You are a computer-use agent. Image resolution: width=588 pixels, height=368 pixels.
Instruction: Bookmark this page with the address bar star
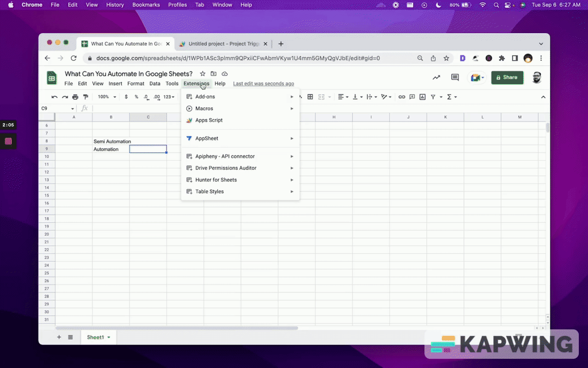pos(446,58)
